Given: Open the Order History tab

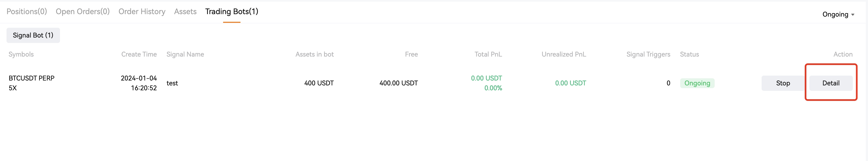Looking at the screenshot, I should 142,11.
